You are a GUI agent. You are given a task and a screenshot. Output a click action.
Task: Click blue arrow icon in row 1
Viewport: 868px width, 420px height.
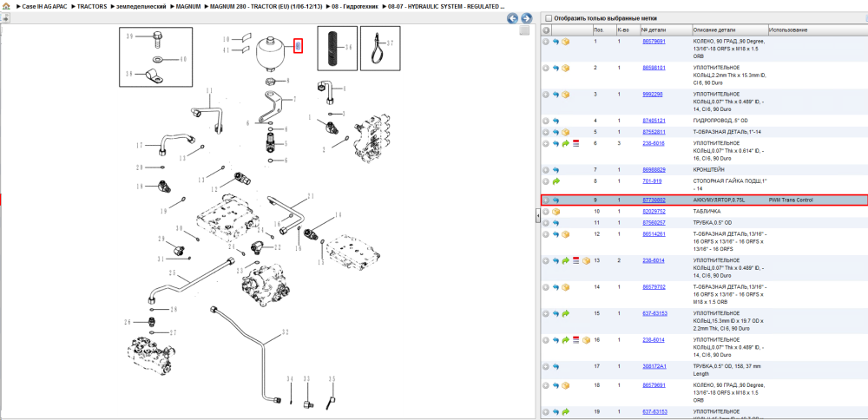click(556, 42)
